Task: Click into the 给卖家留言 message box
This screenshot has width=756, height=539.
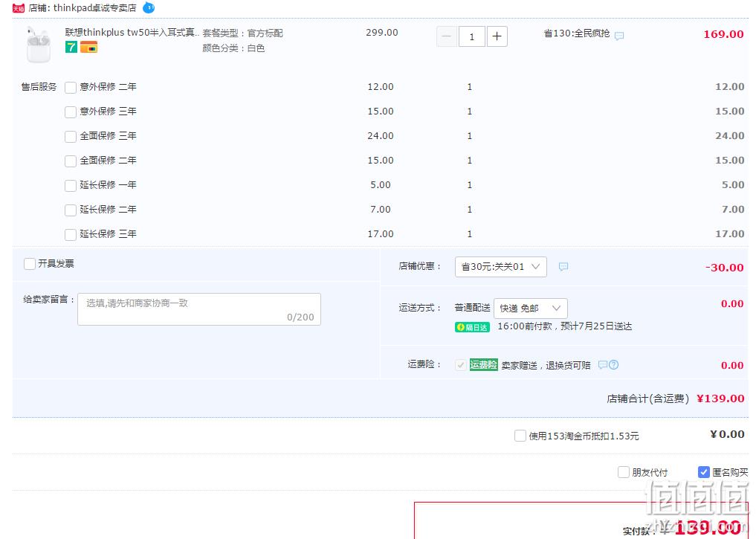Action: pos(199,309)
